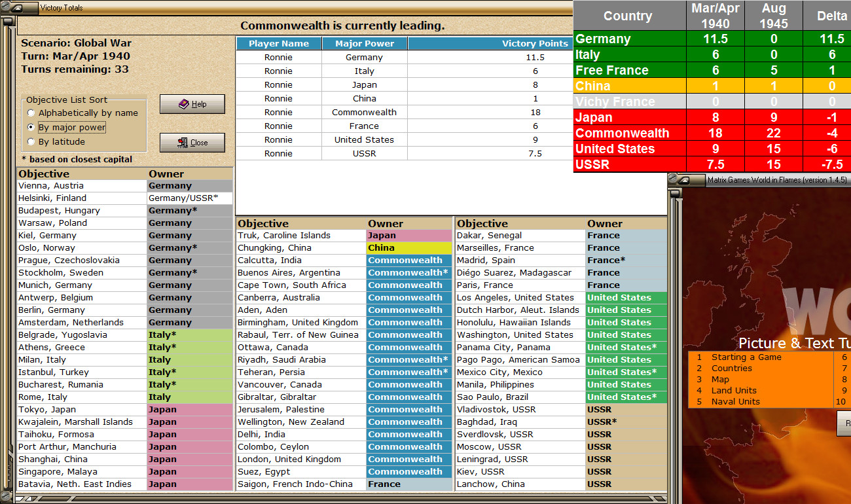
Task: Select China in the Major Power column
Action: (x=365, y=99)
